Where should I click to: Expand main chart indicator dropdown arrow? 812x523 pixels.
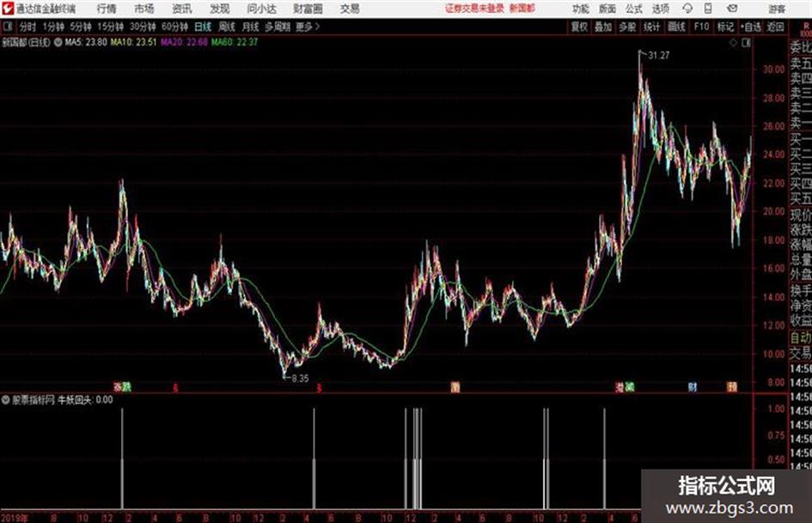[x=58, y=42]
